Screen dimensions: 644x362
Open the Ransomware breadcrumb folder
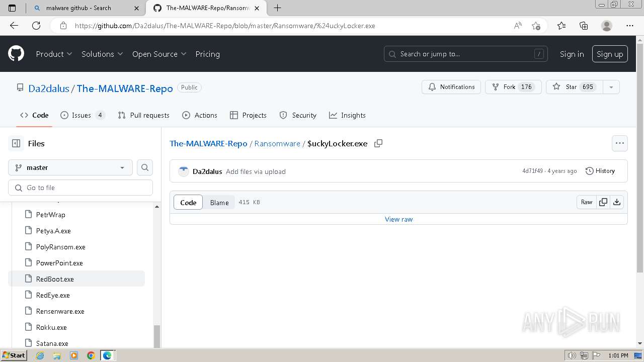pyautogui.click(x=277, y=143)
